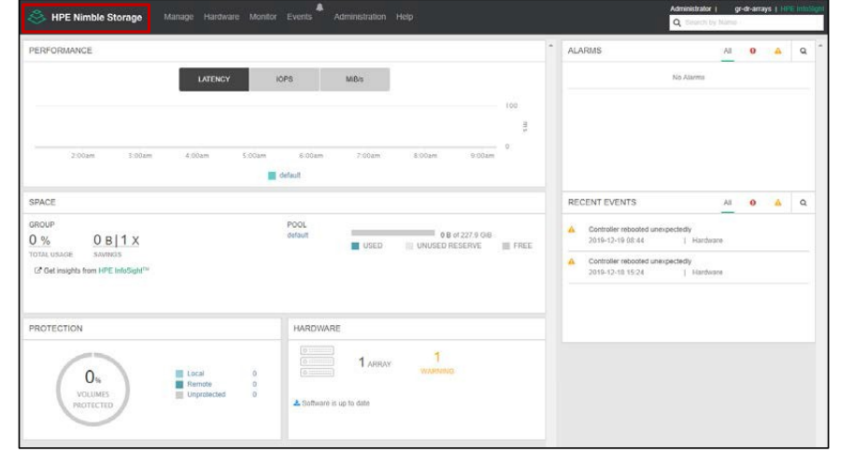Click the software download icon
The image size is (868, 452).
click(x=297, y=403)
